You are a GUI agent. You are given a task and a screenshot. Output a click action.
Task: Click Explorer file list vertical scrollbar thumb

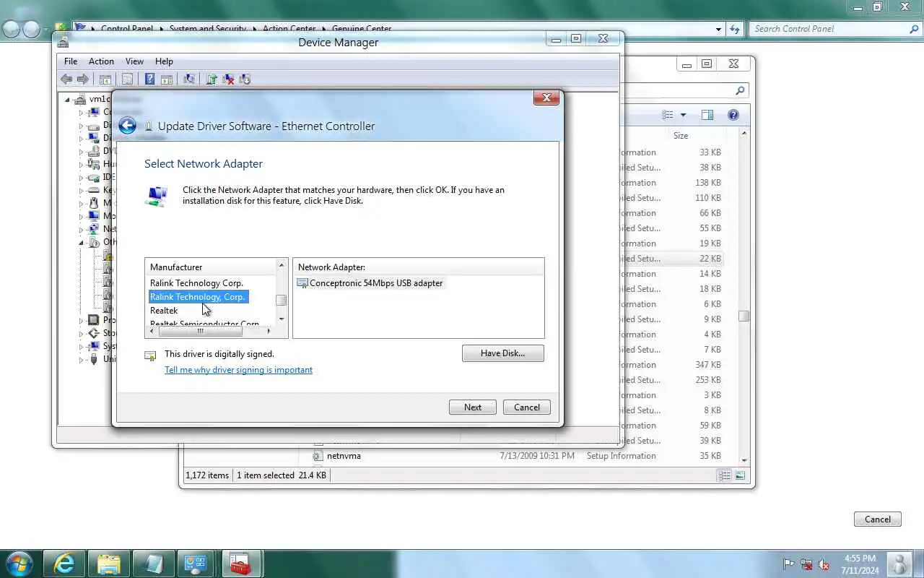[744, 316]
